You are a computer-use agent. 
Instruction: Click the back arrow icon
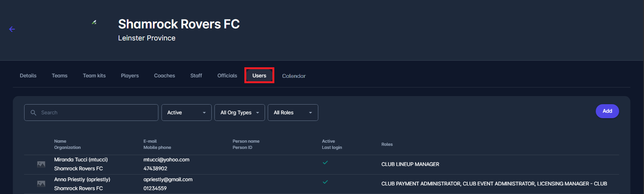(x=12, y=29)
